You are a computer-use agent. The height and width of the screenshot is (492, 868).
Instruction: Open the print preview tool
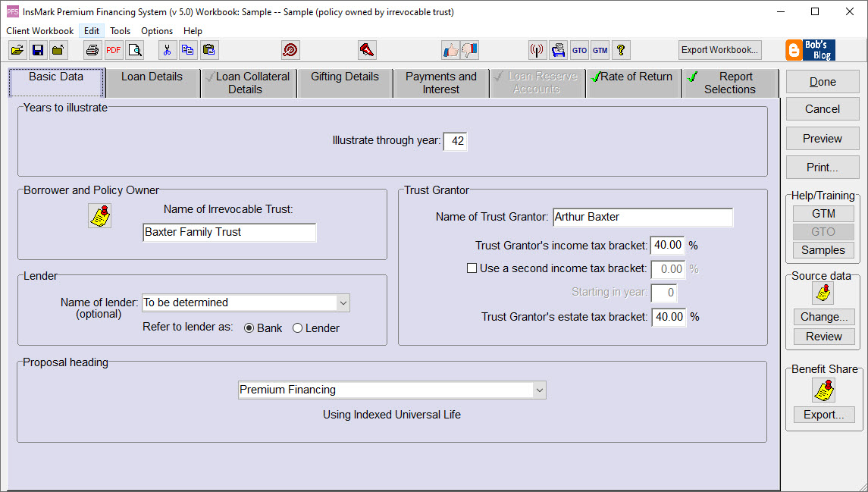(x=136, y=49)
